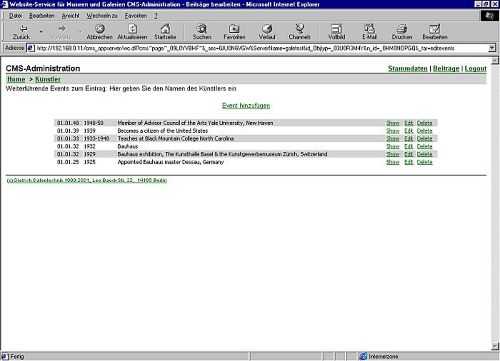Click the Zurück back arrow icon
The image size is (500, 361).
click(x=23, y=29)
